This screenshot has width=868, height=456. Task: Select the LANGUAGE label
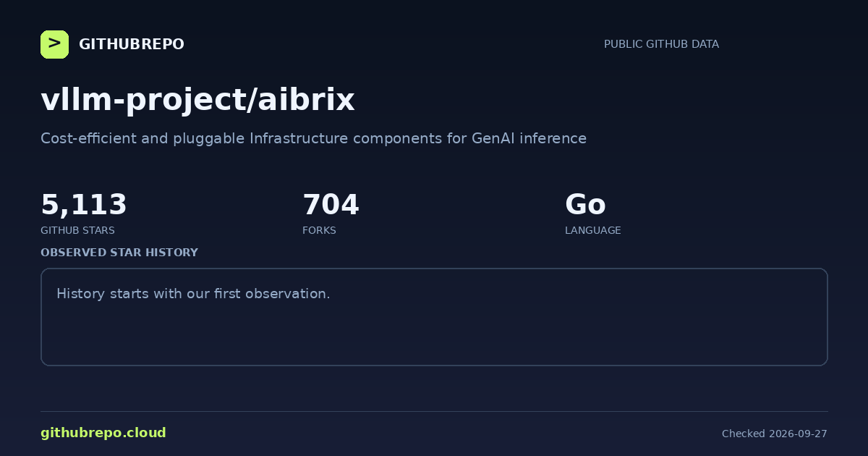pos(592,230)
